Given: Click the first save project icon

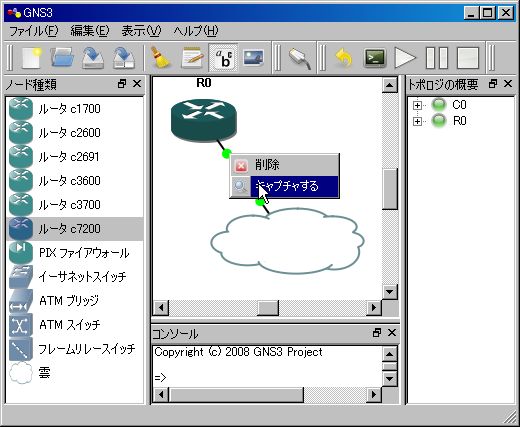Looking at the screenshot, I should [x=93, y=58].
